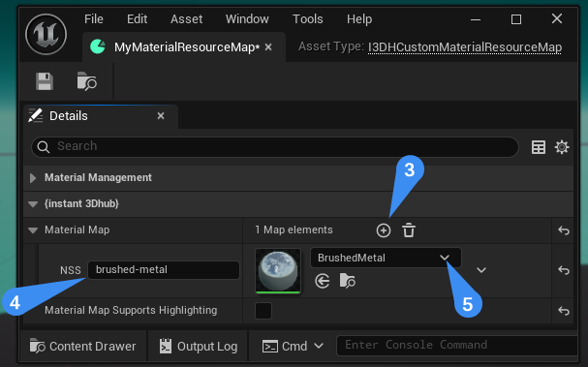Click the '1 Map elements' text
The width and height of the screenshot is (588, 367).
[294, 229]
